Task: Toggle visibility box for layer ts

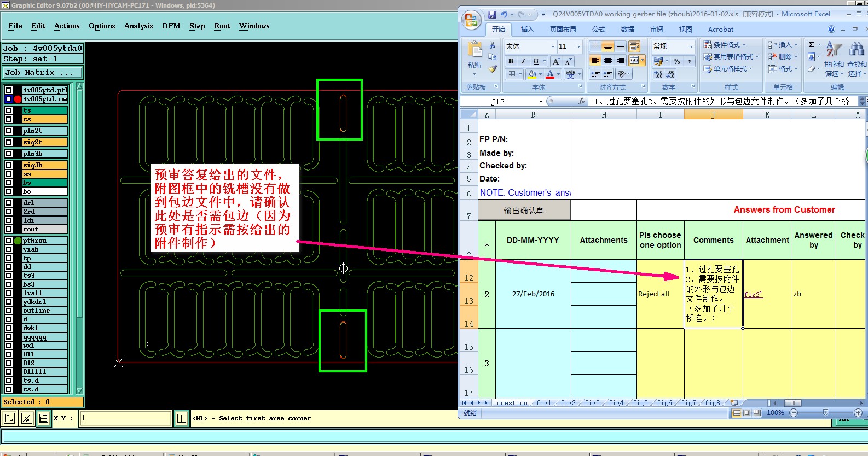Action: [x=9, y=110]
